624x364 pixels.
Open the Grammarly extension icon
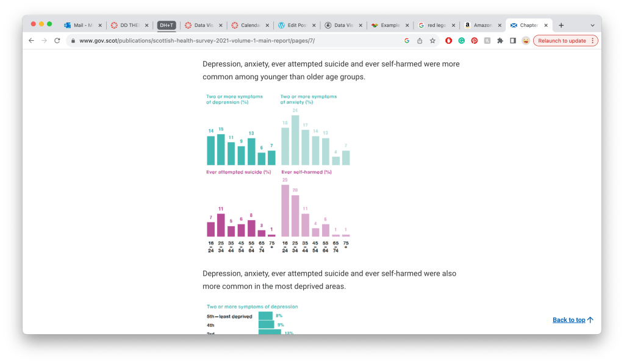click(461, 41)
